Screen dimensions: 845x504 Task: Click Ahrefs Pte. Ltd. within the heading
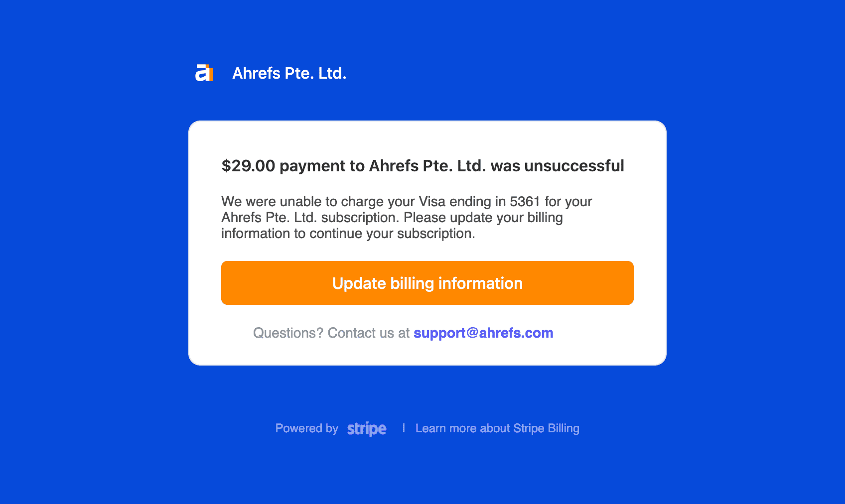[x=427, y=166]
